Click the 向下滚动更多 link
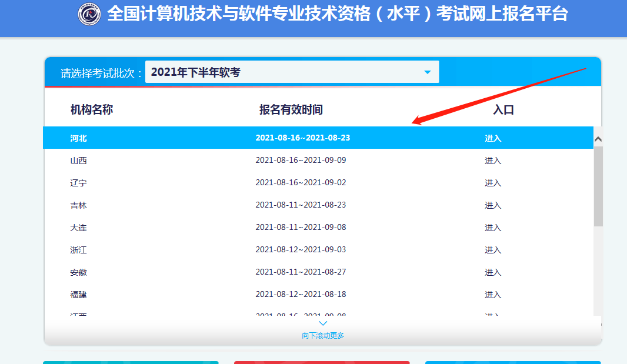 [x=323, y=336]
